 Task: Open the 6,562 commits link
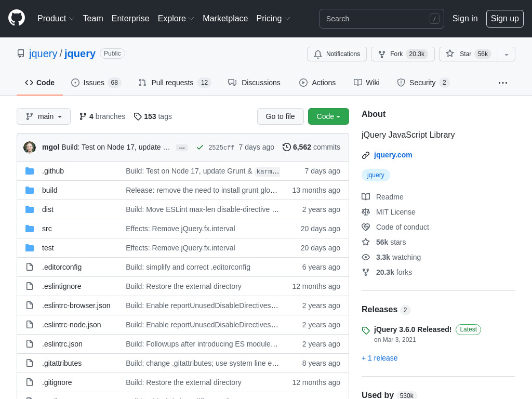point(312,147)
